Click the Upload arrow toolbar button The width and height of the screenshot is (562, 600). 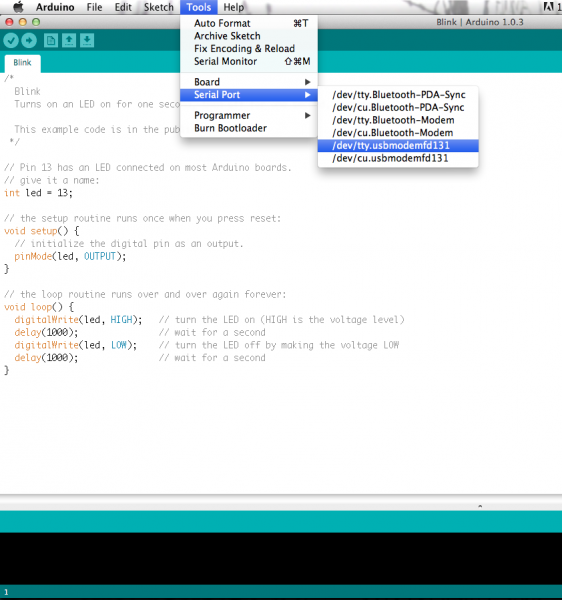29,40
